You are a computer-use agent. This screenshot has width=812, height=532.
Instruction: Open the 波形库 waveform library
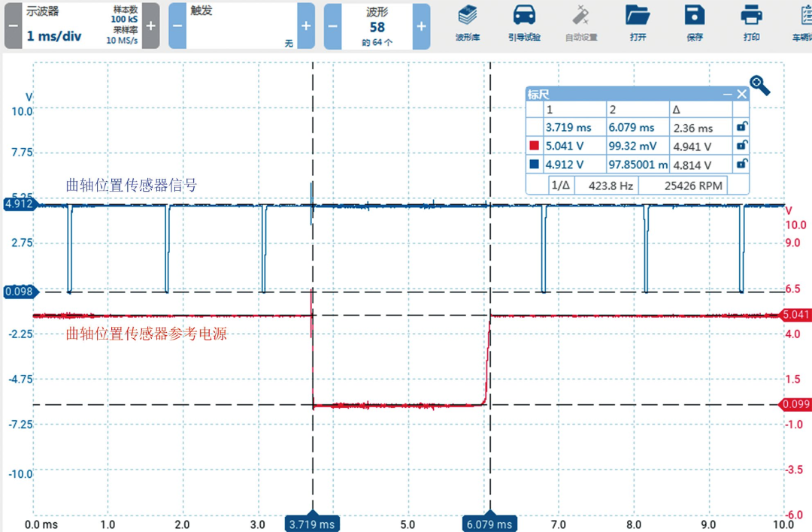click(468, 23)
